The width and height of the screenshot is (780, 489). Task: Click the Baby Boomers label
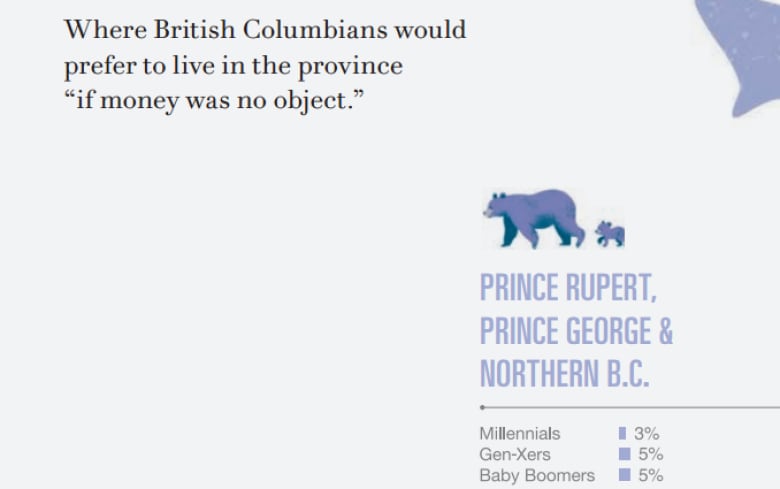tap(537, 476)
